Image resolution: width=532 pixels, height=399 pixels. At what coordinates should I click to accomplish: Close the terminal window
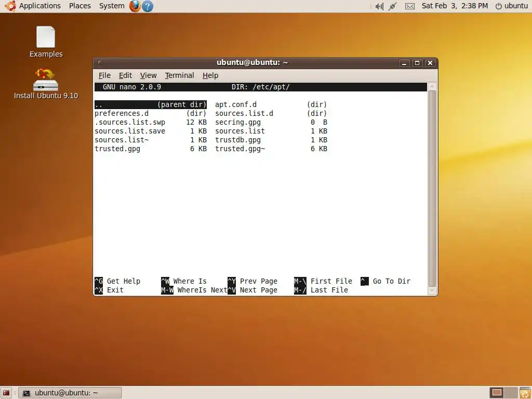[x=430, y=63]
